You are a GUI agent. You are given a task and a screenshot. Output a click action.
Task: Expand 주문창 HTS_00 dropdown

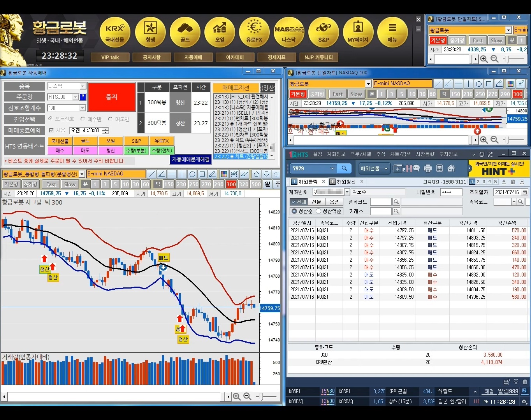click(x=76, y=97)
